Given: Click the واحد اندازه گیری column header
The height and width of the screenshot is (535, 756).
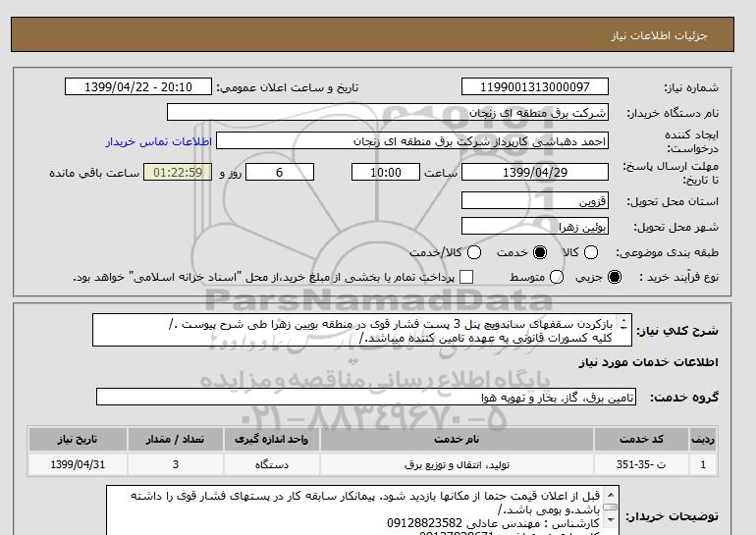Looking at the screenshot, I should tap(271, 439).
